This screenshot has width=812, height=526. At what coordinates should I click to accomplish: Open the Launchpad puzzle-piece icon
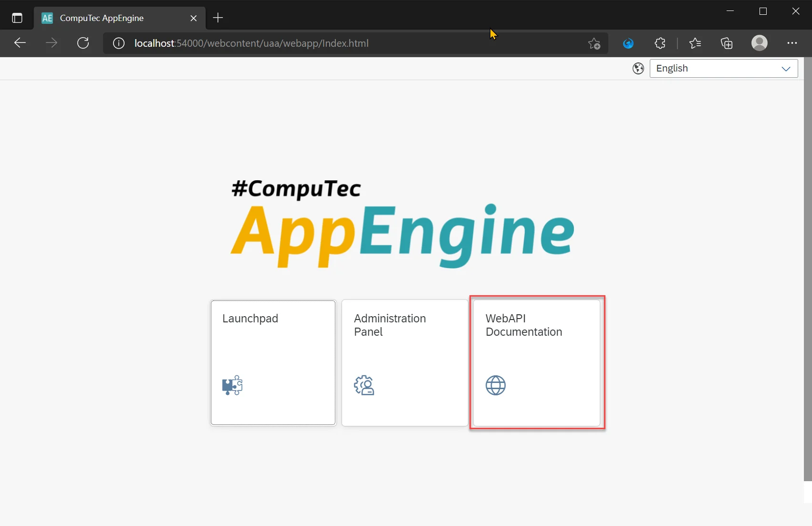click(x=232, y=385)
